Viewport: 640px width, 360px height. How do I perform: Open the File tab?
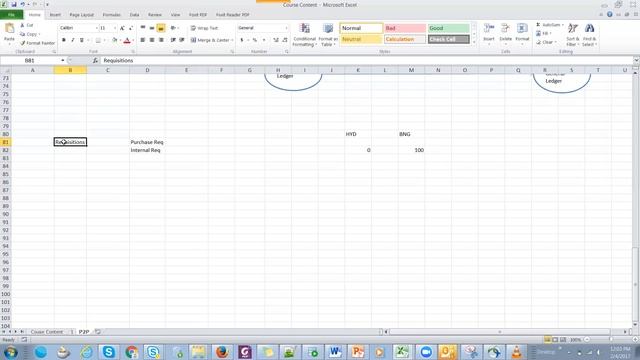[11, 15]
